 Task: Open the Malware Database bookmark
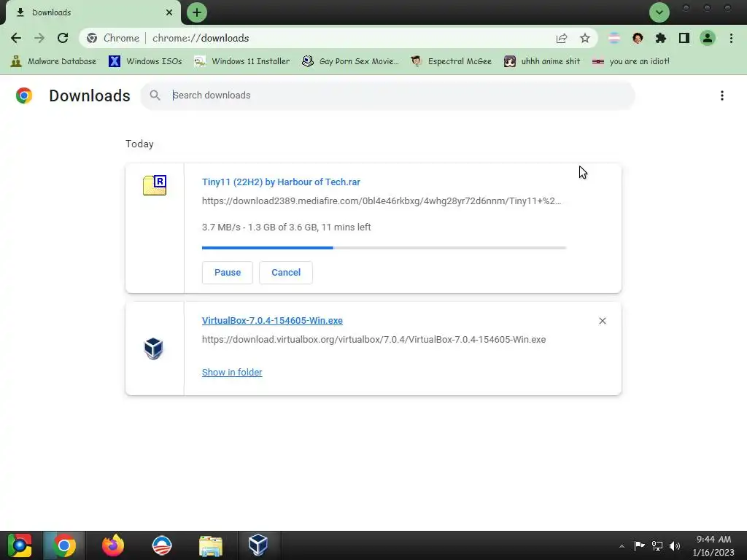pyautogui.click(x=53, y=61)
